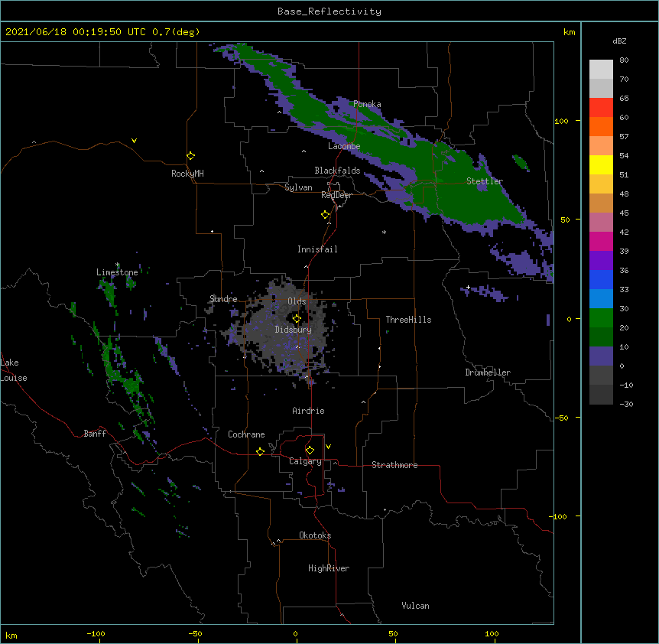Screen dimensions: 659x644
Task: Pick the white 80-70 dBZ legend swatch
Action: 601,70
